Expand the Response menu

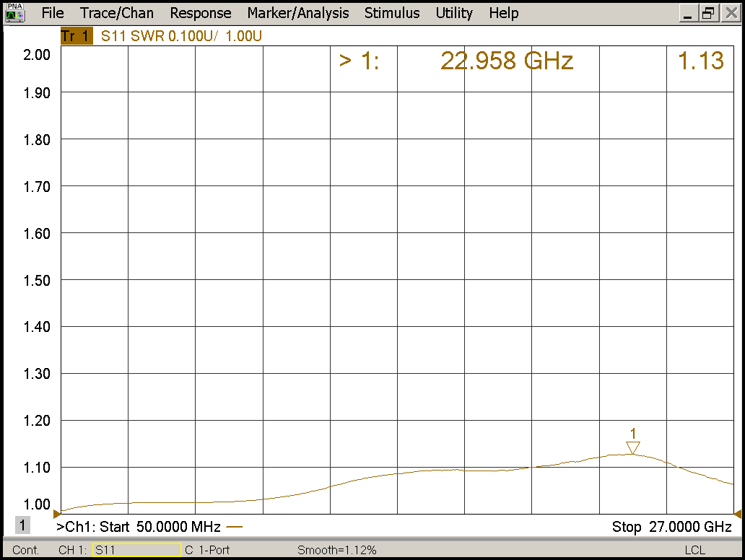(x=201, y=13)
